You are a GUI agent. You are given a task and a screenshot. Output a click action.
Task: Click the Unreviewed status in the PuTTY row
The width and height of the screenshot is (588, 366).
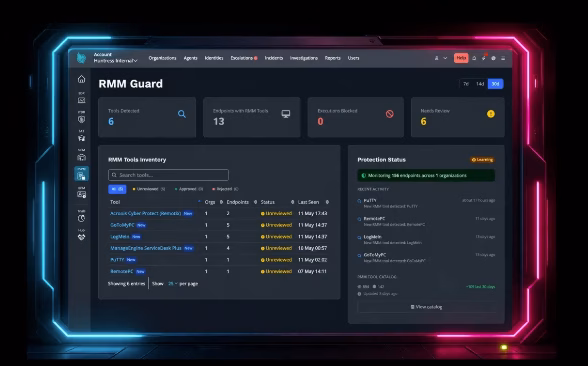[276, 260]
